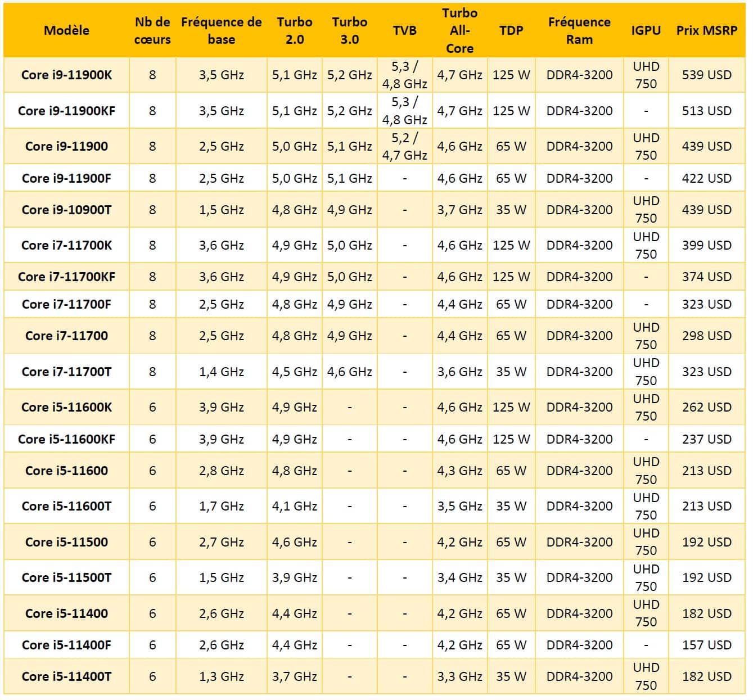Click the "Prix MSRP" column header
753x700 pixels.
coord(707,30)
